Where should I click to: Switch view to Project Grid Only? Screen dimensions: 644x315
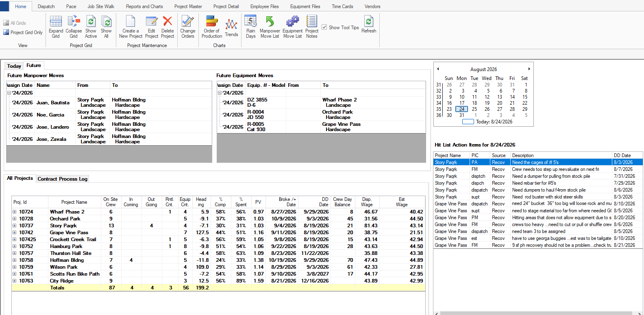point(23,32)
